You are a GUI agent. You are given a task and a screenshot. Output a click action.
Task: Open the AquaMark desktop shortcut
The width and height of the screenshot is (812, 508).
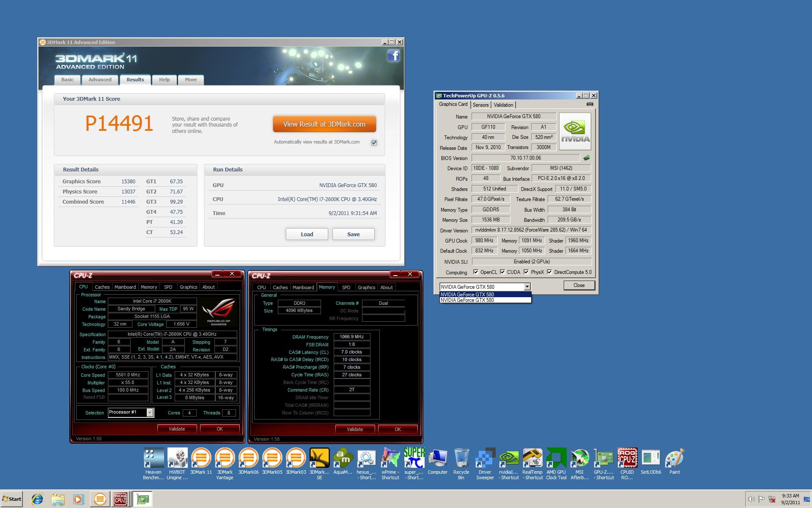click(343, 461)
